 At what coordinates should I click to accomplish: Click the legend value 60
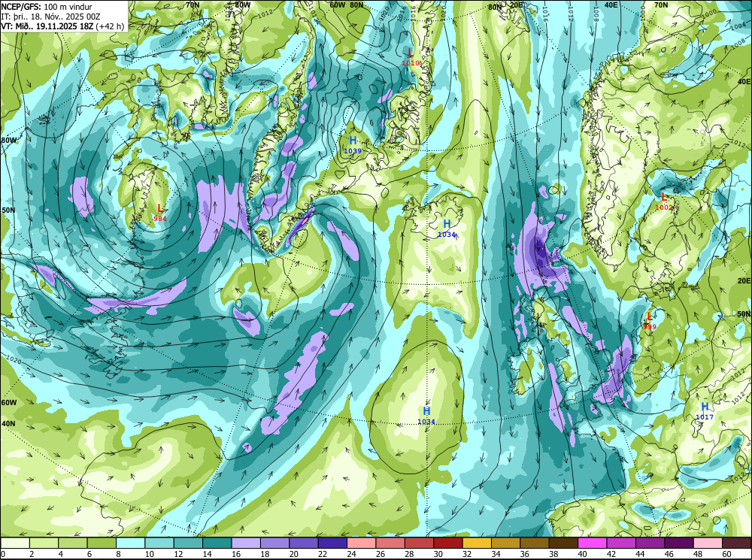pyautogui.click(x=727, y=554)
